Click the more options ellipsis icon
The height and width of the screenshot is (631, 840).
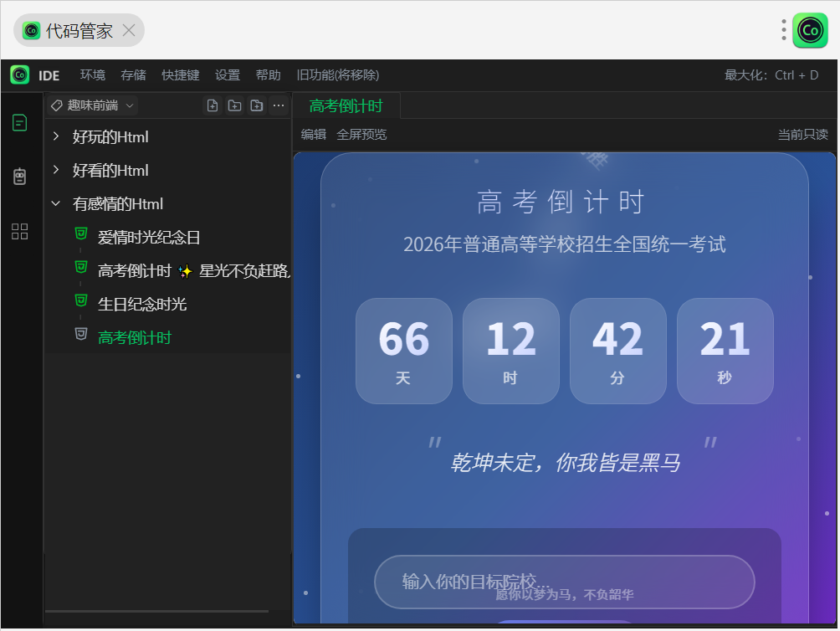click(x=279, y=105)
